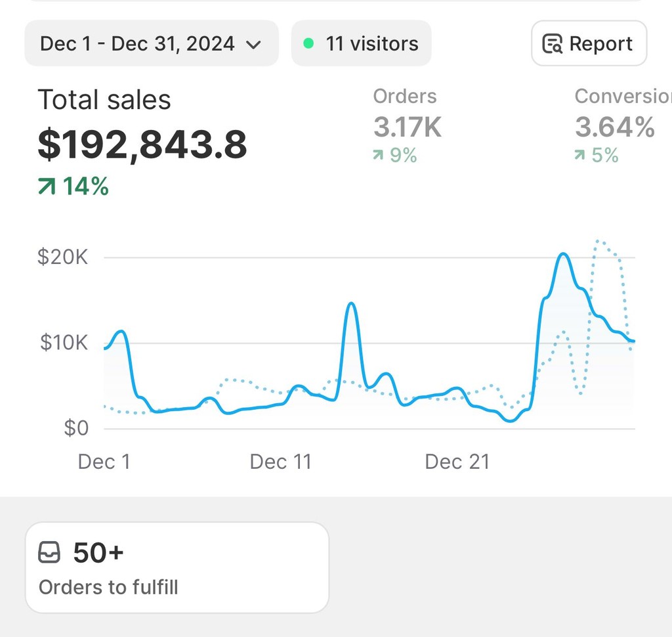Open the Dec 1 - Dec 31, 2024 date range dropdown

152,43
